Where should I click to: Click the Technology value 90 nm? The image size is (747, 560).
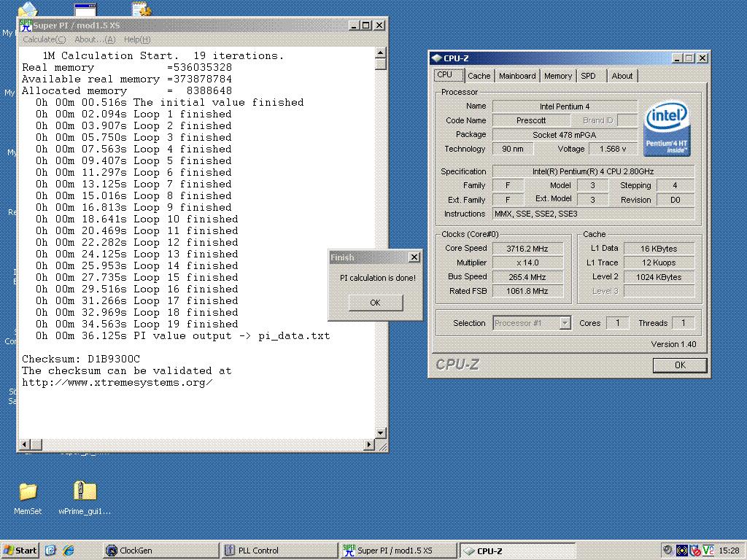(x=513, y=149)
